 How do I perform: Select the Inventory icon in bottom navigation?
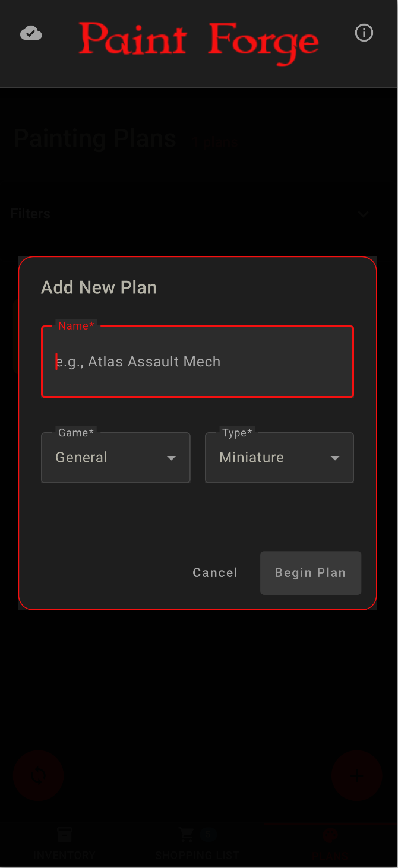pos(64,834)
